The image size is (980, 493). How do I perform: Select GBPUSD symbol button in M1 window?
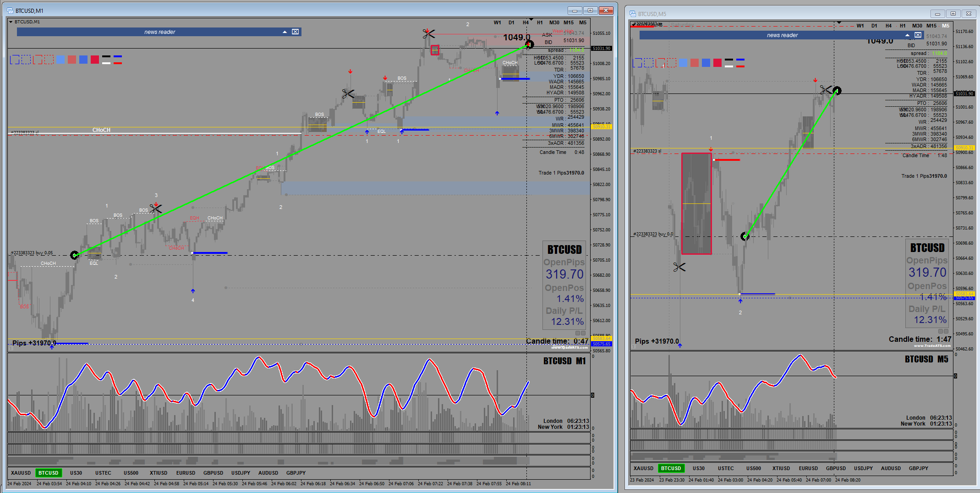(214, 473)
